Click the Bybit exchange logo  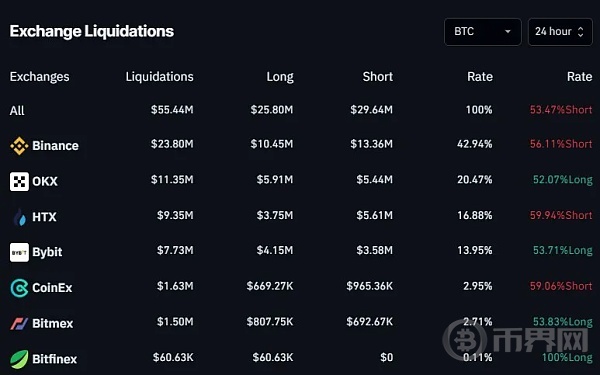[19, 253]
